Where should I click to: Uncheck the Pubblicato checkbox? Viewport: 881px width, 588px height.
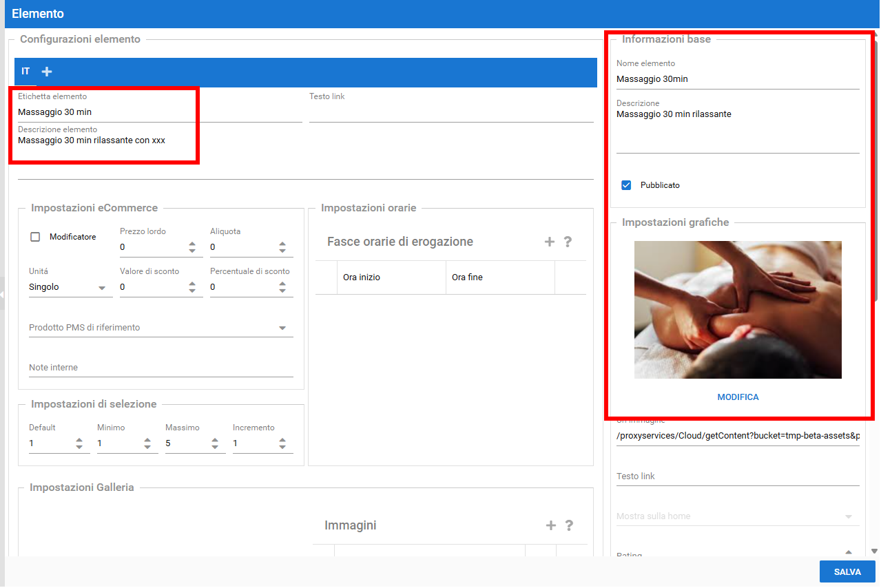point(626,185)
